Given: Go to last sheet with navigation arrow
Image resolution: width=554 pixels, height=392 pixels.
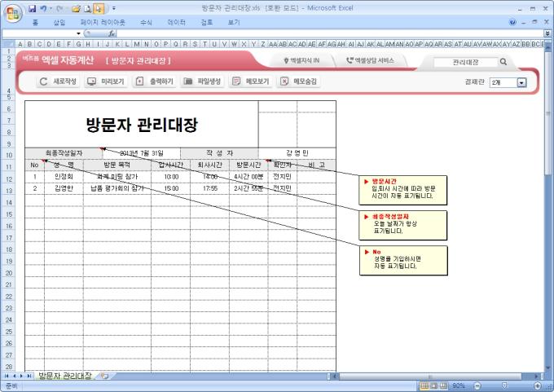Looking at the screenshot, I should click(x=29, y=376).
